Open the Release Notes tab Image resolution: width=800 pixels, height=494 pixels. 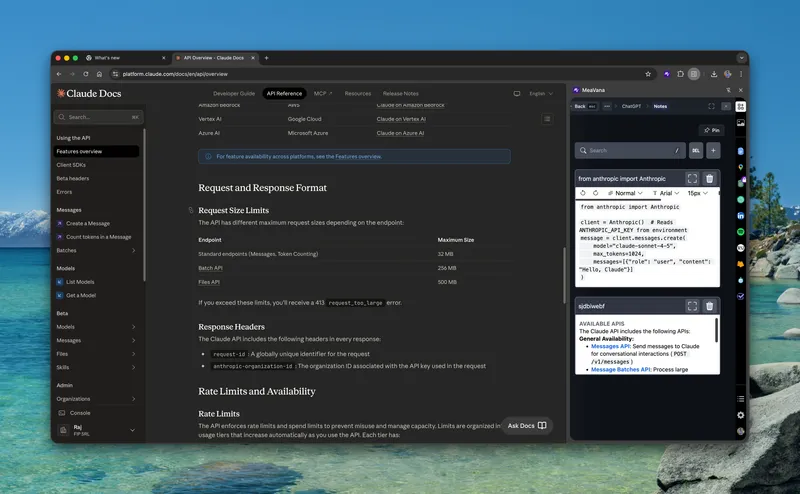point(401,93)
